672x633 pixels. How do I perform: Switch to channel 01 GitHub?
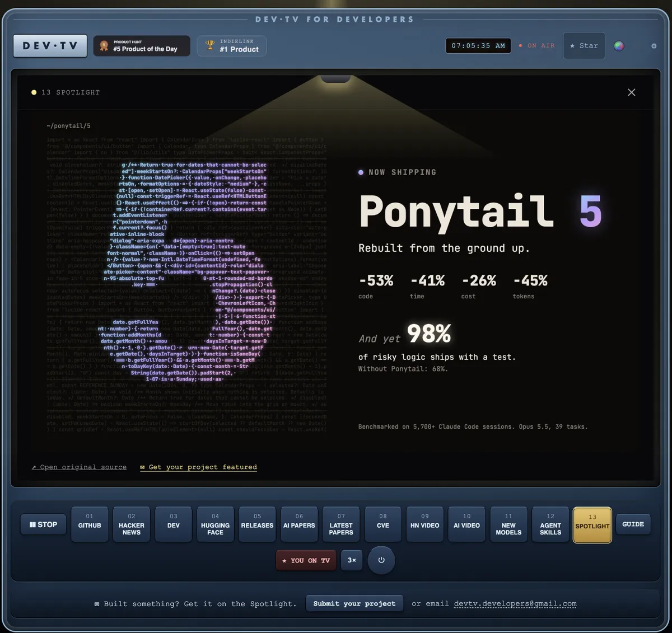tap(90, 524)
